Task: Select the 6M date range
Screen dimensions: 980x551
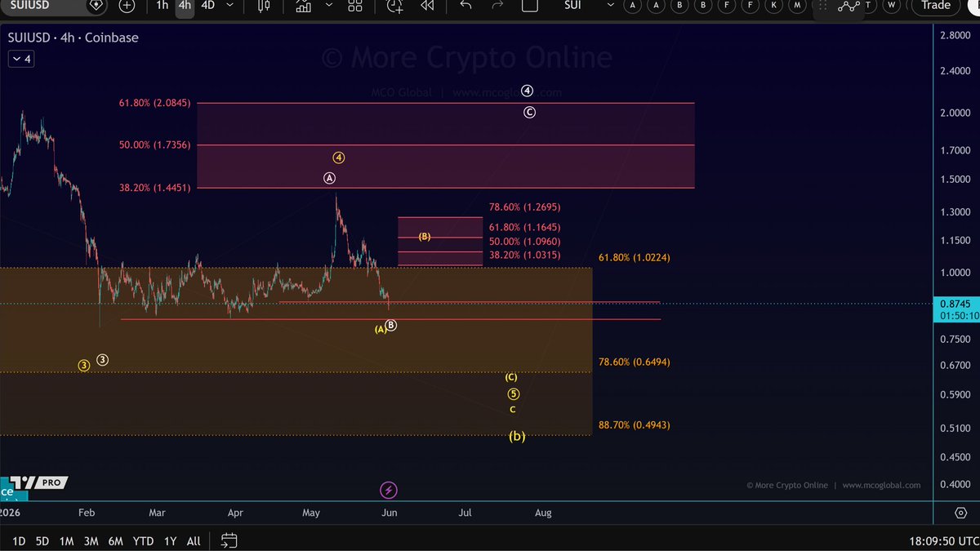Action: pyautogui.click(x=116, y=541)
